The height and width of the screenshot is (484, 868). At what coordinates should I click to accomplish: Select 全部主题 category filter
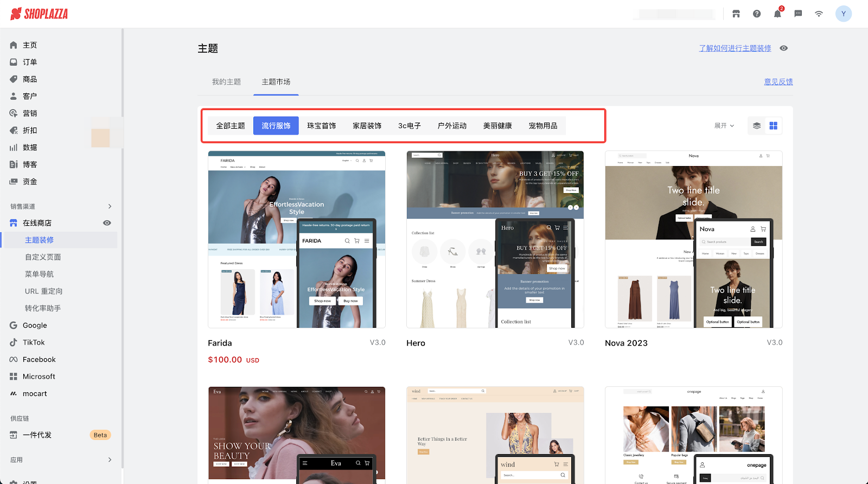pyautogui.click(x=231, y=126)
